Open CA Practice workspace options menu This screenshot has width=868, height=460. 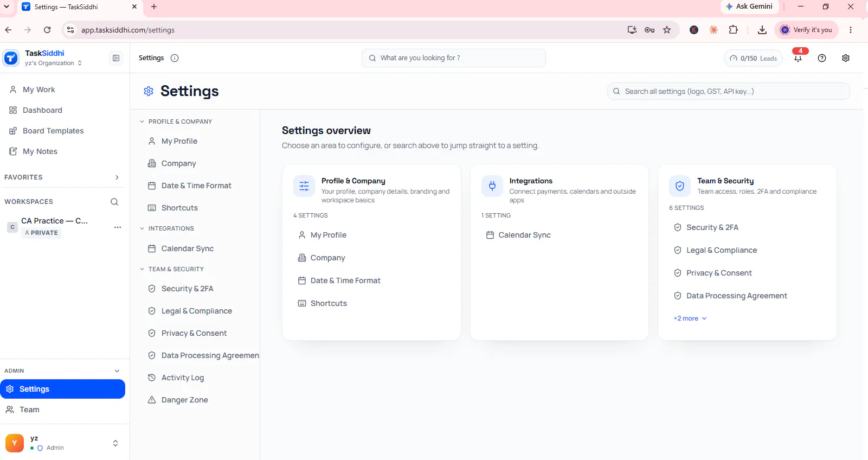tap(118, 227)
